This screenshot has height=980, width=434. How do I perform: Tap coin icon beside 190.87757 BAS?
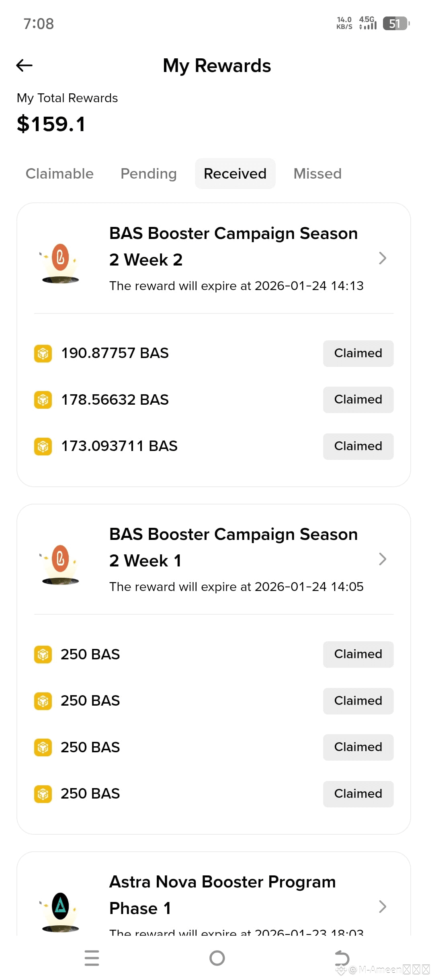(x=43, y=353)
